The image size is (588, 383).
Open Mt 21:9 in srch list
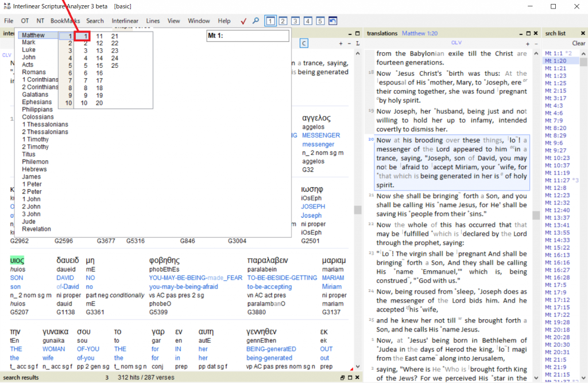point(555,367)
